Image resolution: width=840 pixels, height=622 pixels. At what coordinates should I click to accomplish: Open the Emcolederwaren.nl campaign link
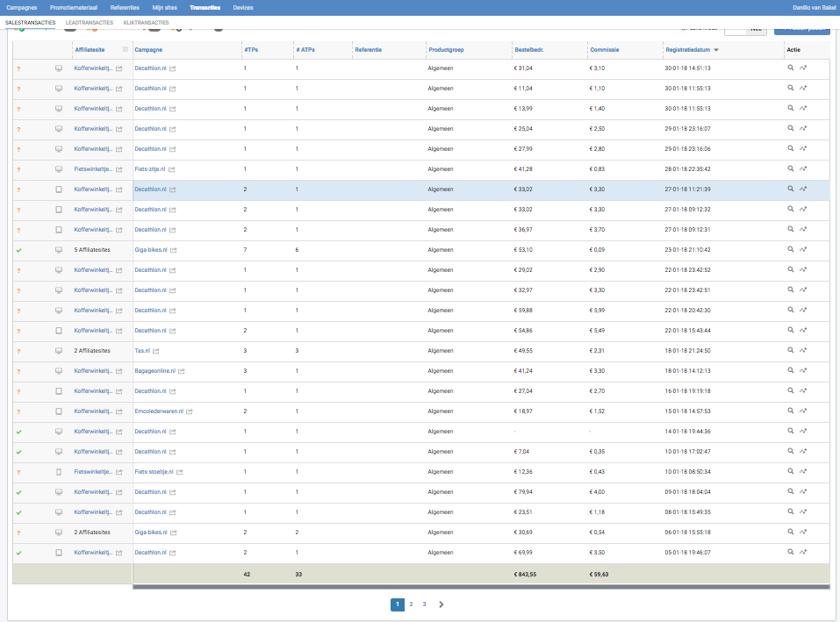159,411
